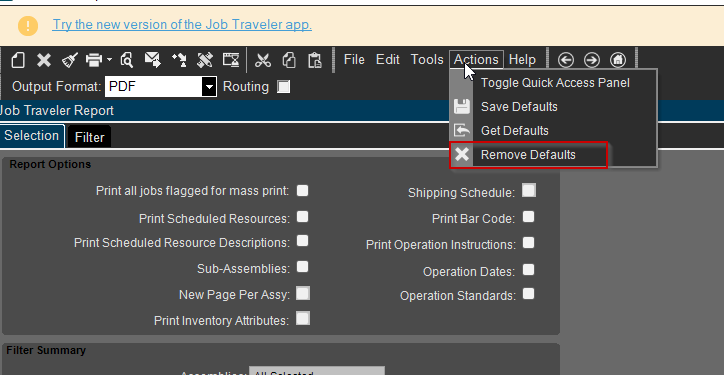
Task: Click the New blank page icon
Action: click(18, 60)
